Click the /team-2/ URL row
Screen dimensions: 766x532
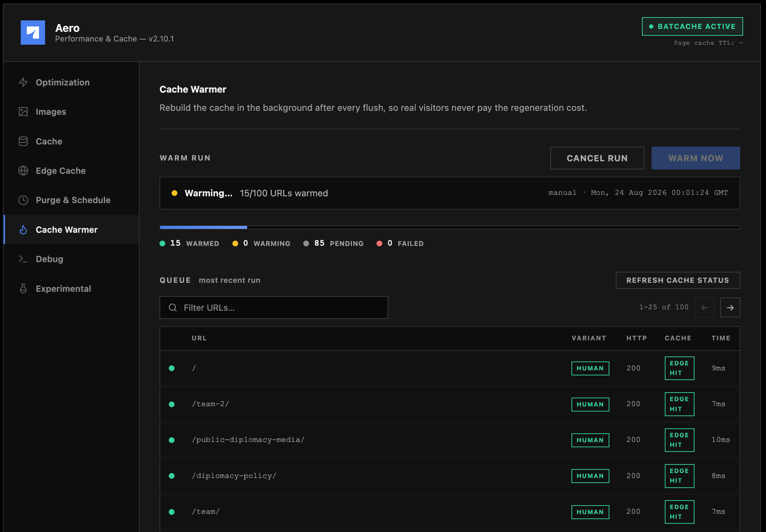(450, 404)
